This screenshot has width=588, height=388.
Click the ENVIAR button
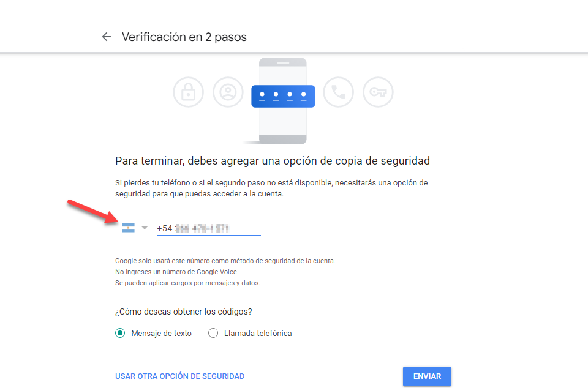(427, 376)
